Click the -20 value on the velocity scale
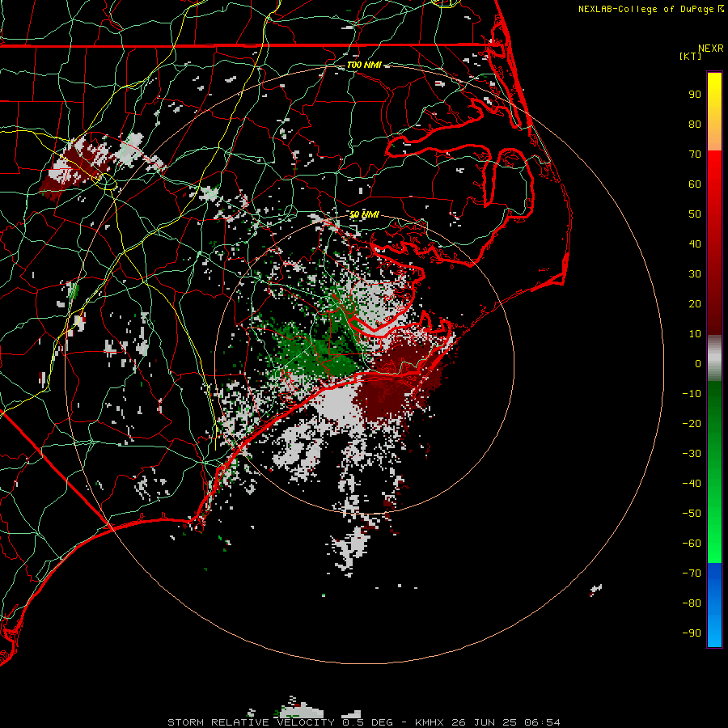 (x=692, y=424)
